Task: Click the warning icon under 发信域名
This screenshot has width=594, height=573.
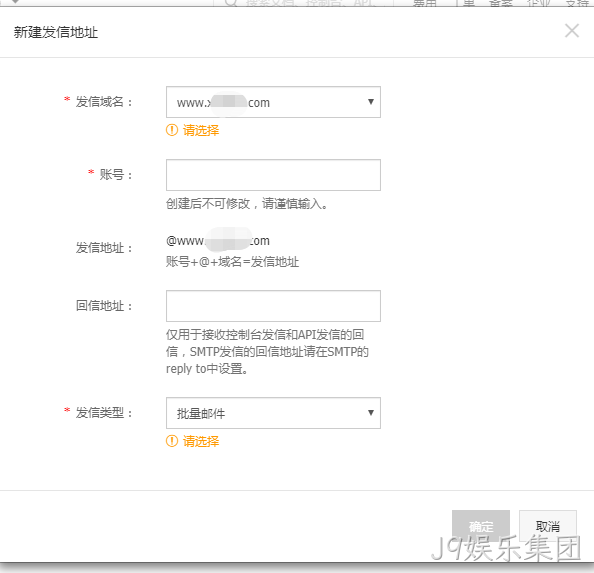Action: [x=172, y=130]
